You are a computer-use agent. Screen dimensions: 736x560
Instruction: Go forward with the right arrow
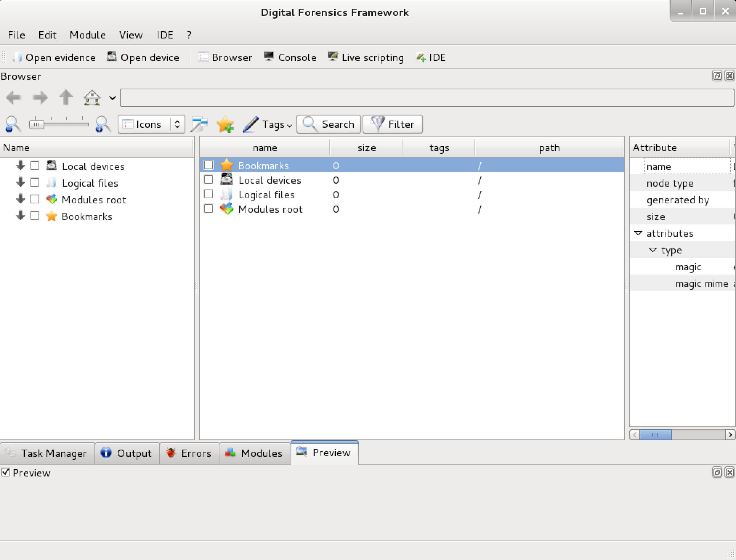click(x=40, y=97)
